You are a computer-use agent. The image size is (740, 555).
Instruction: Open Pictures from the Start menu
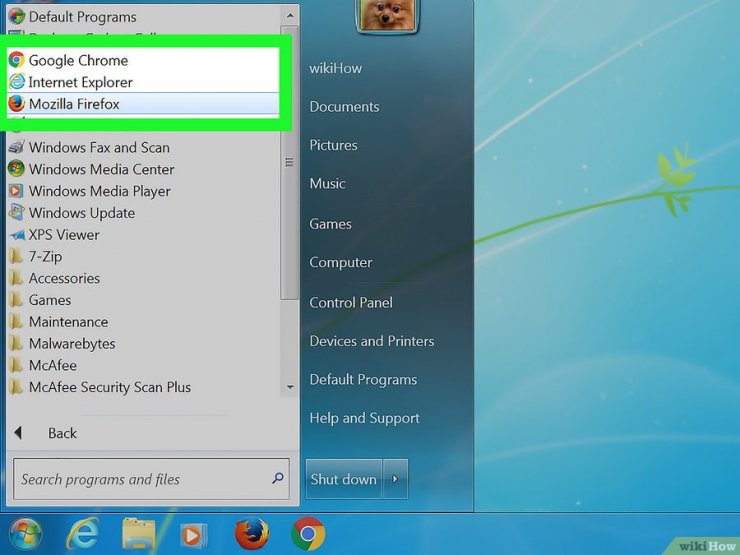pos(333,145)
